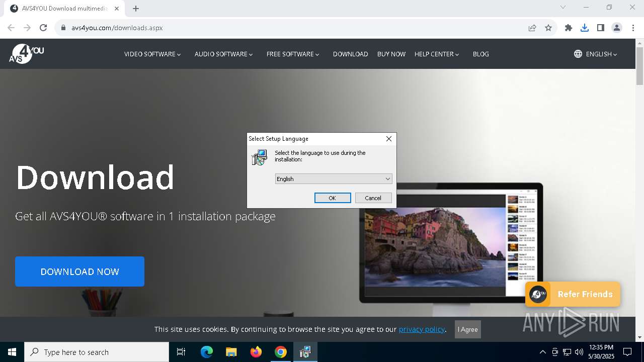Click the DOWNLOAD NOW button
644x362 pixels.
point(79,271)
